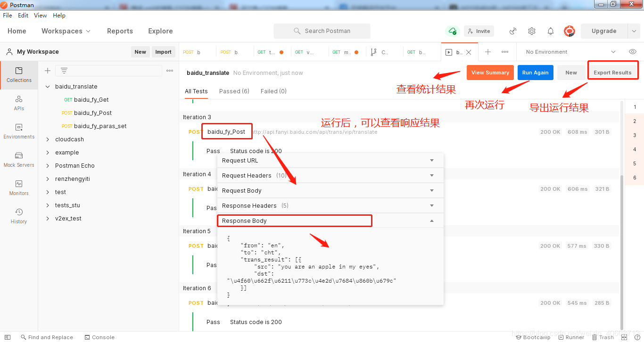
Task: Open the collections more options ellipsis
Action: [170, 71]
